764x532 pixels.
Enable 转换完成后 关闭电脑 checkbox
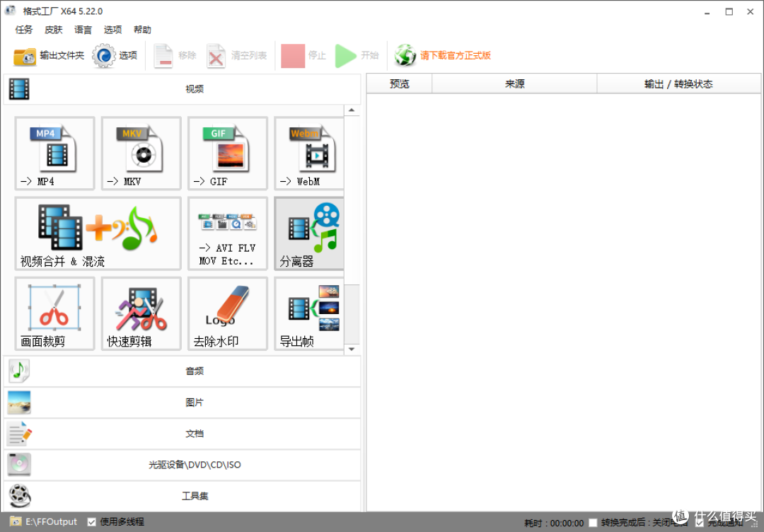click(593, 523)
